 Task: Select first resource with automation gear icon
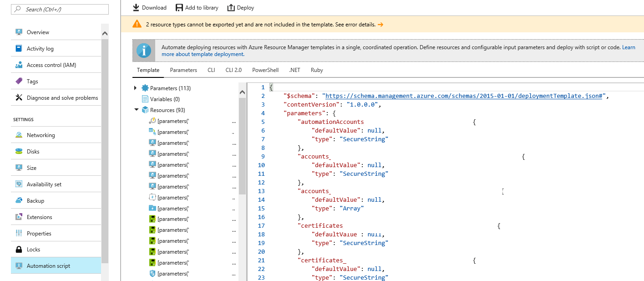[152, 121]
